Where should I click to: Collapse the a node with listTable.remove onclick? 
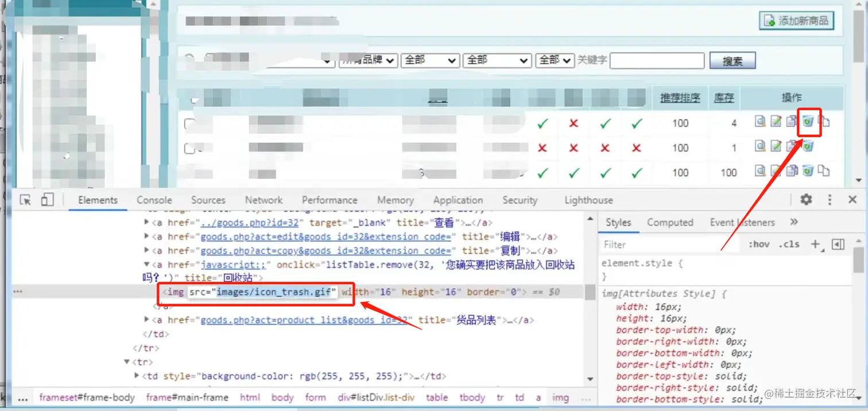pyautogui.click(x=147, y=265)
